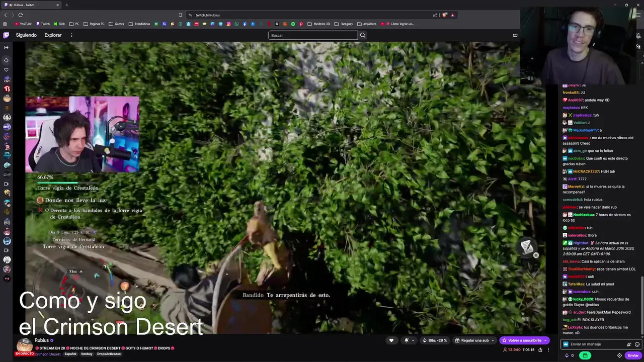Click the femboy tag
The height and width of the screenshot is (362, 644).
tap(87, 354)
